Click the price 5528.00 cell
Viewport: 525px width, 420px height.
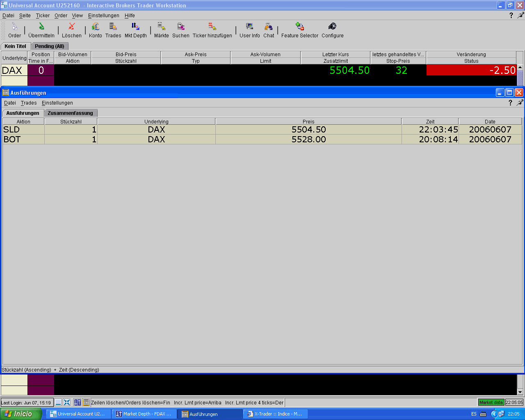pyautogui.click(x=308, y=139)
